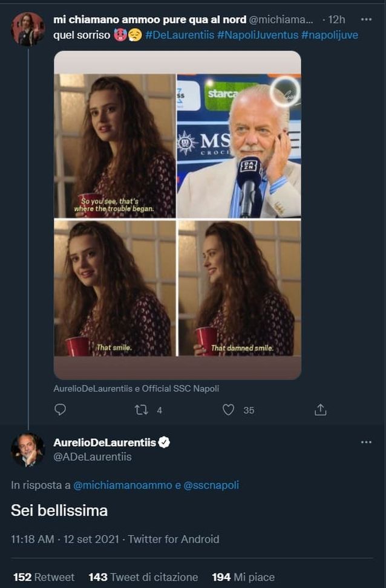Open the De Laurentiis interview photo
This screenshot has width=386, height=588.
[x=238, y=145]
